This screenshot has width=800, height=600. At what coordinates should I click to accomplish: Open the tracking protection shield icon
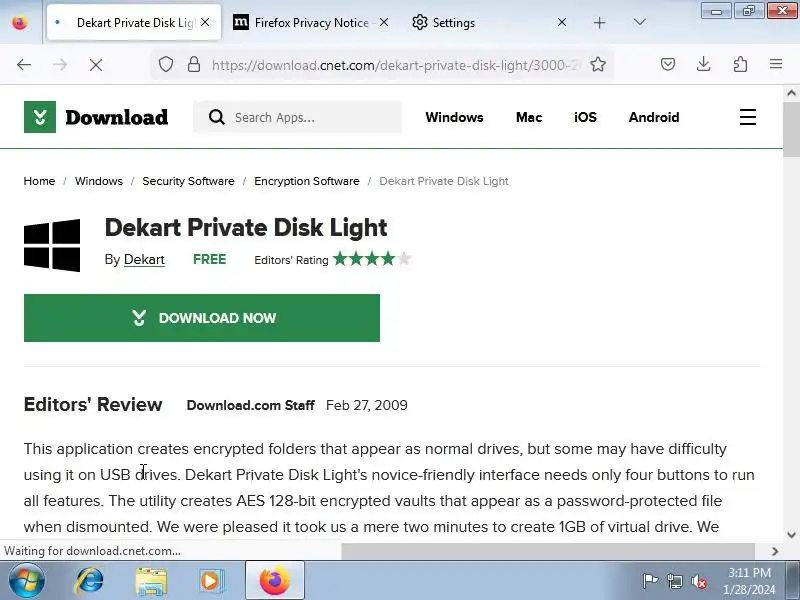click(x=166, y=65)
